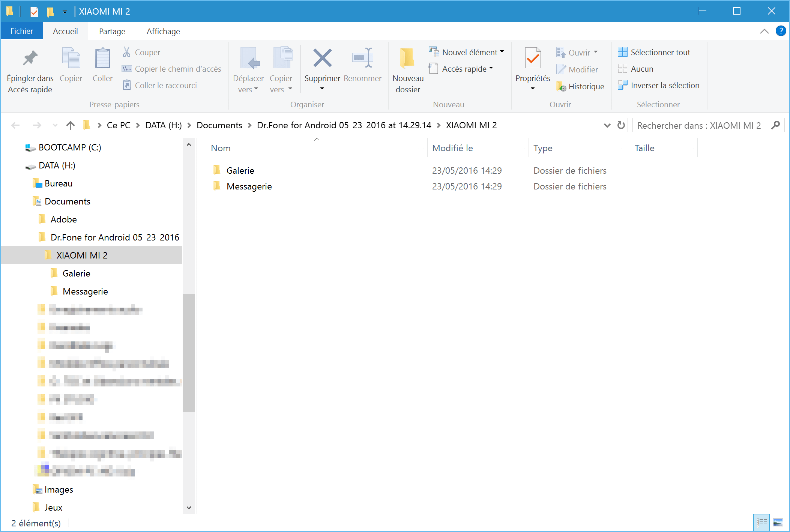Click Coller le raccourci
Screen dimensions: 790x532
click(160, 85)
